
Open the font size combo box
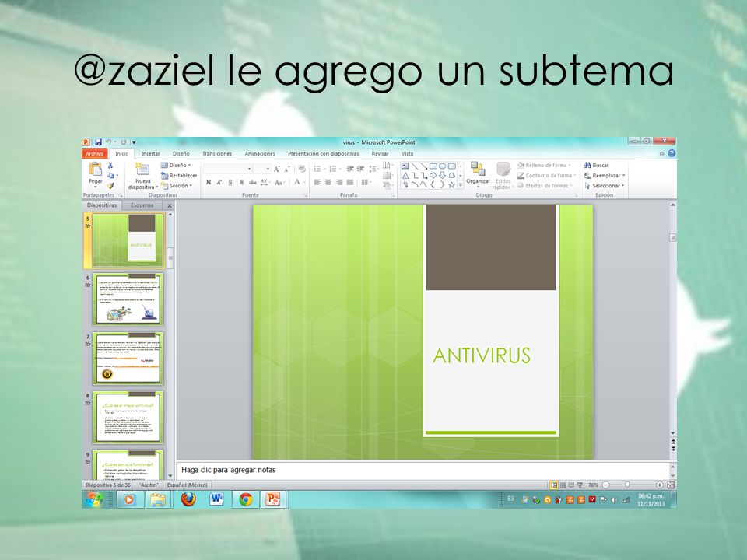pyautogui.click(x=262, y=169)
